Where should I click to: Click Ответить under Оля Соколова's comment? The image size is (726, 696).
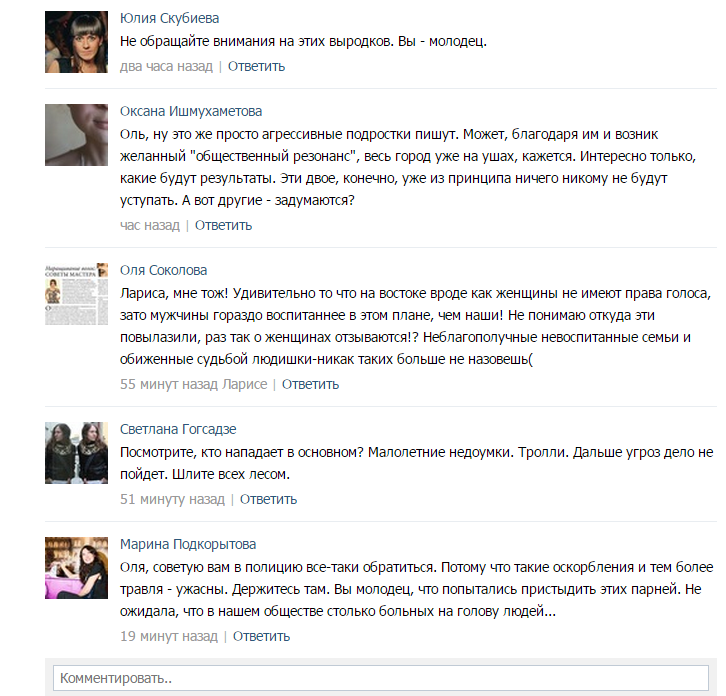click(x=310, y=384)
